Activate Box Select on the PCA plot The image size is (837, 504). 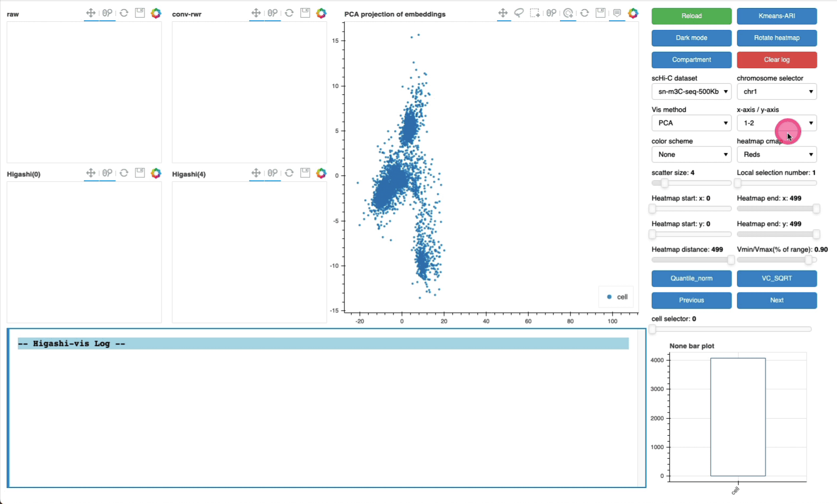click(x=535, y=13)
